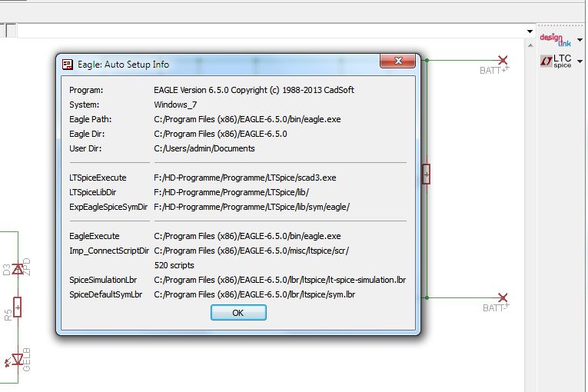Viewport: 588px width, 392px height.
Task: Click the LTSpiceLibDir path value
Action: [231, 192]
